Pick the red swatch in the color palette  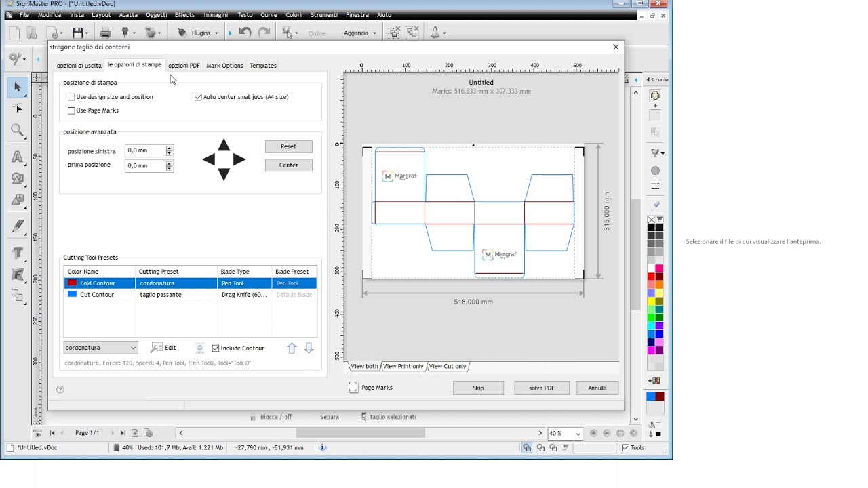pyautogui.click(x=651, y=277)
